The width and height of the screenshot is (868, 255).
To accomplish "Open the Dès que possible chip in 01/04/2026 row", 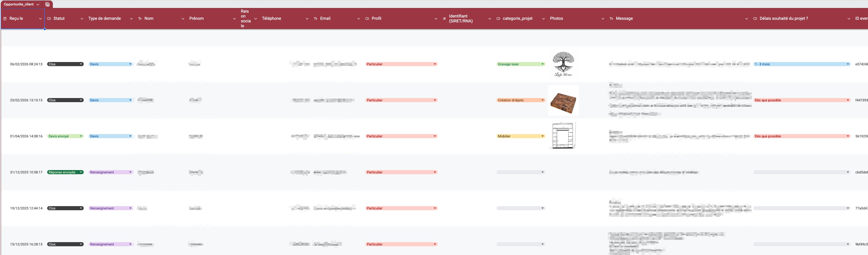I will [802, 136].
